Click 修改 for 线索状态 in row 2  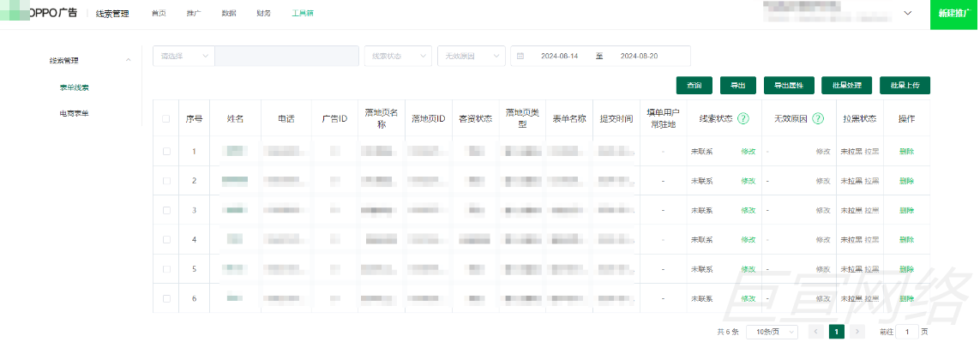(x=749, y=181)
